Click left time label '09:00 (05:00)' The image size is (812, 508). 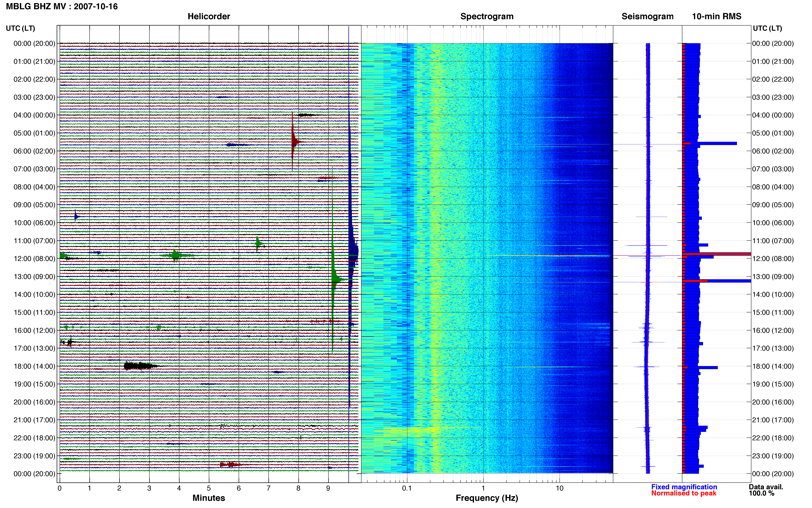point(34,205)
